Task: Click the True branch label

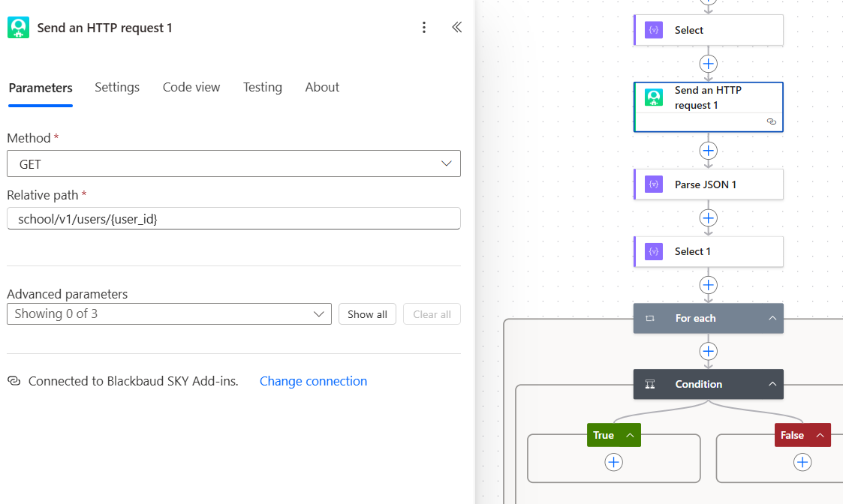Action: (604, 435)
